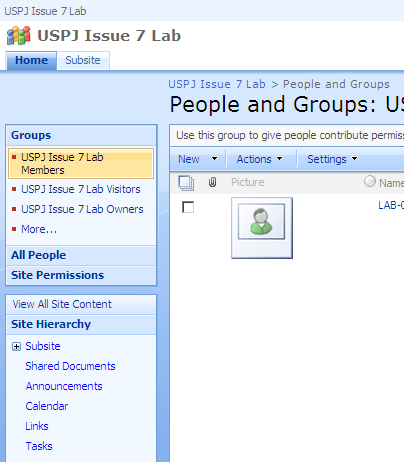Click View All Site Content
Screen dimensions: 404x462
pyautogui.click(x=62, y=304)
